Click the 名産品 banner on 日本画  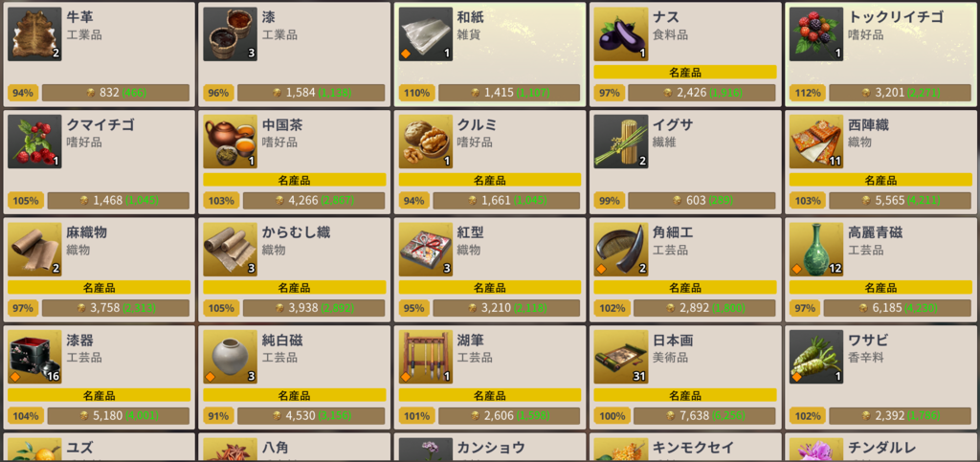pos(685,395)
